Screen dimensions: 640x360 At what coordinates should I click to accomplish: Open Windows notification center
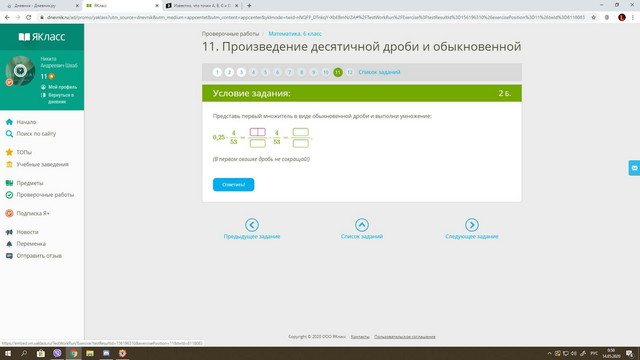(629, 353)
